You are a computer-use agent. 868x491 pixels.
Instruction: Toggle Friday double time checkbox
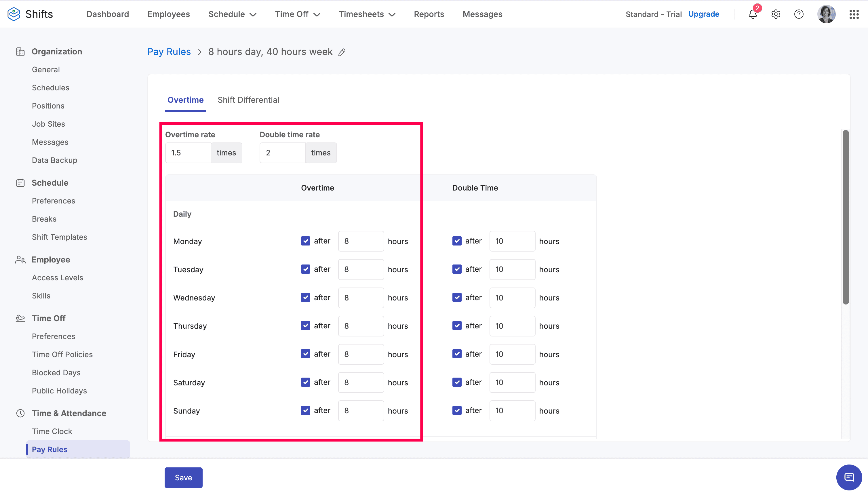tap(457, 354)
